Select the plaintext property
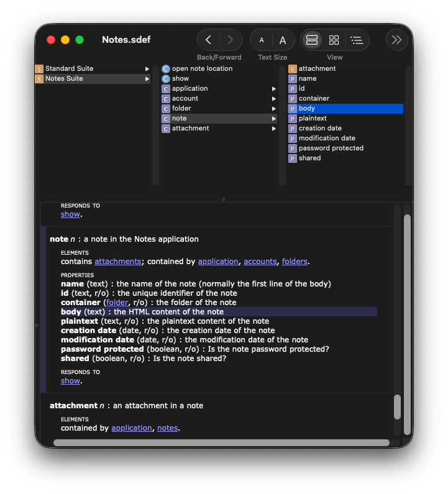Screen dimensions: 448x494 click(345, 119)
